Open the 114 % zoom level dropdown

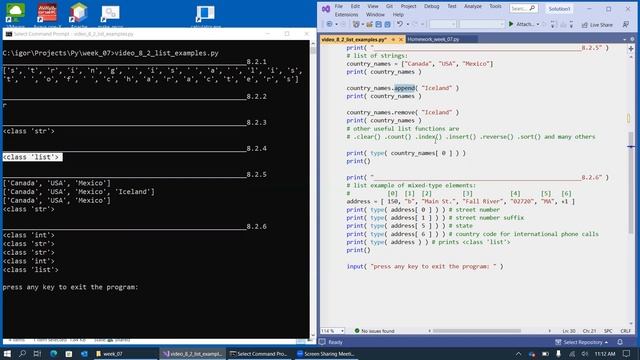332,331
